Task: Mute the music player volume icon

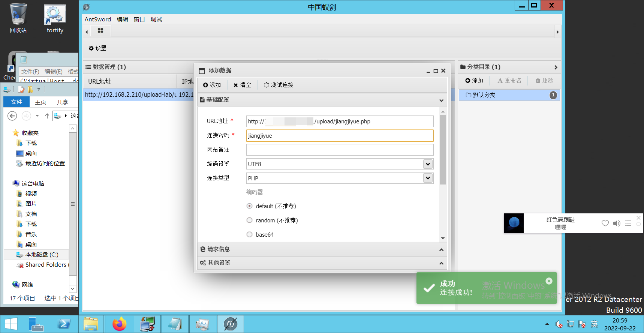Action: (616, 223)
